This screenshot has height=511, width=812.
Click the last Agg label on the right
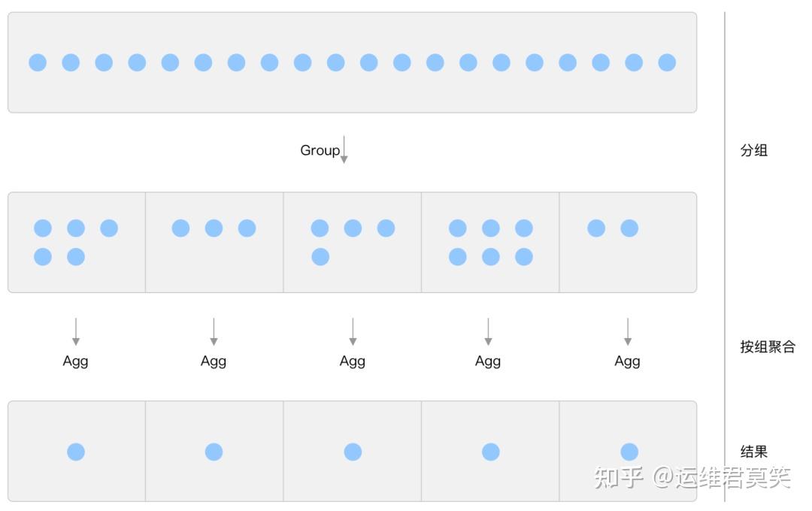[627, 361]
